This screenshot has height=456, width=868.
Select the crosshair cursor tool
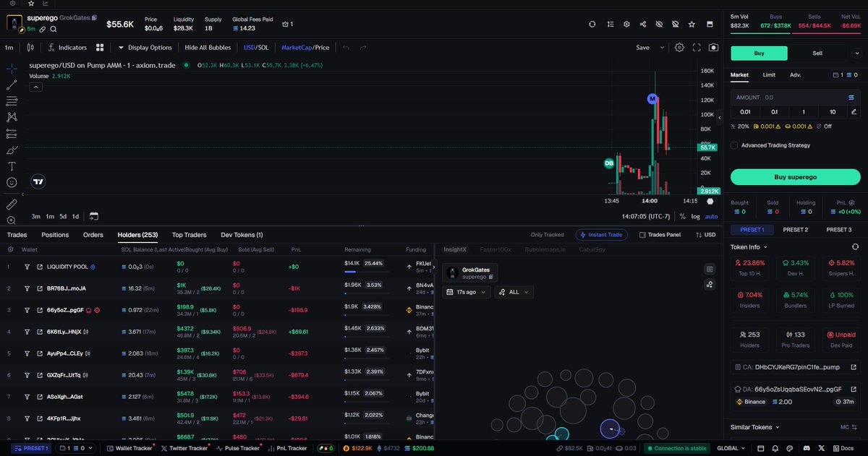tap(12, 68)
